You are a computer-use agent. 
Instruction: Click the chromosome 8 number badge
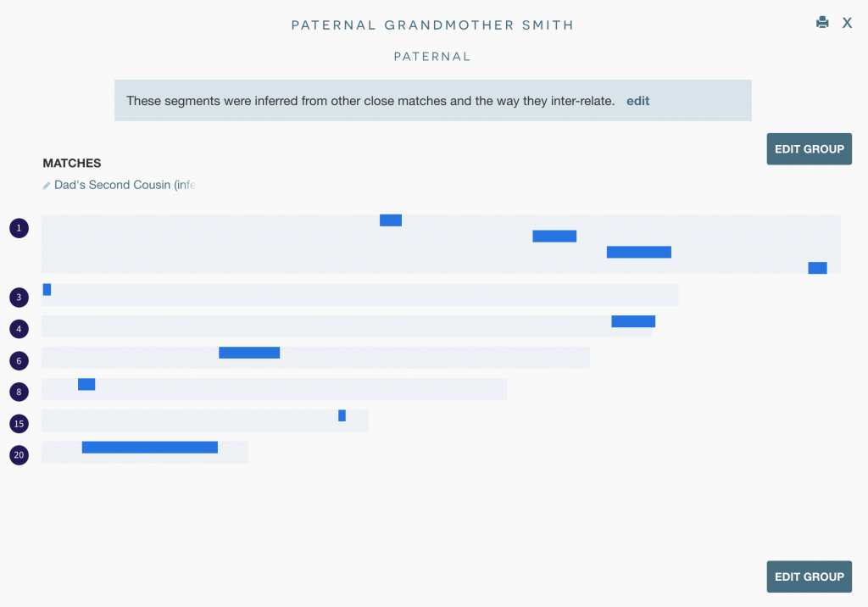point(19,392)
